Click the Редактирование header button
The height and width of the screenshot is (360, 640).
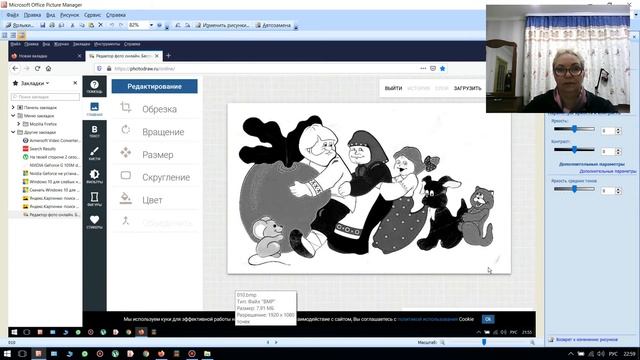pyautogui.click(x=154, y=86)
